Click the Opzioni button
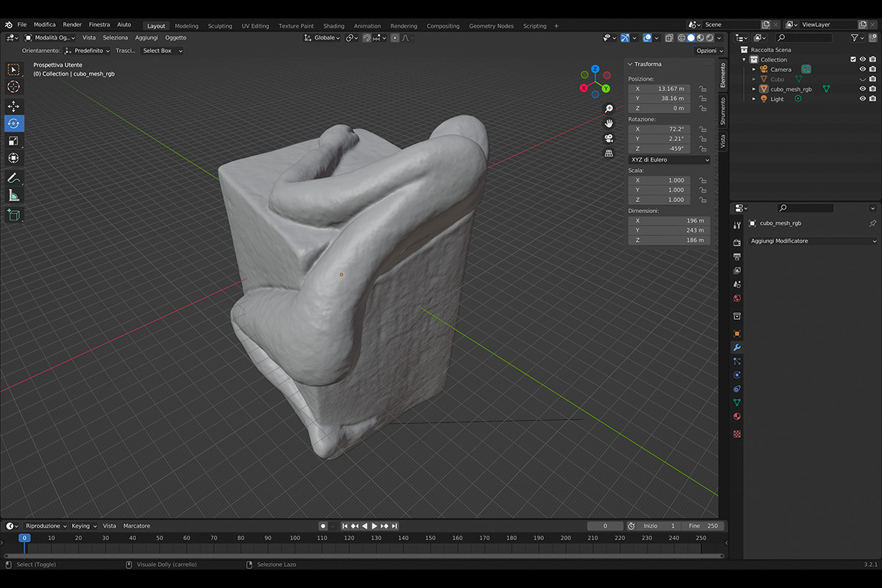The width and height of the screenshot is (882, 588). click(709, 51)
